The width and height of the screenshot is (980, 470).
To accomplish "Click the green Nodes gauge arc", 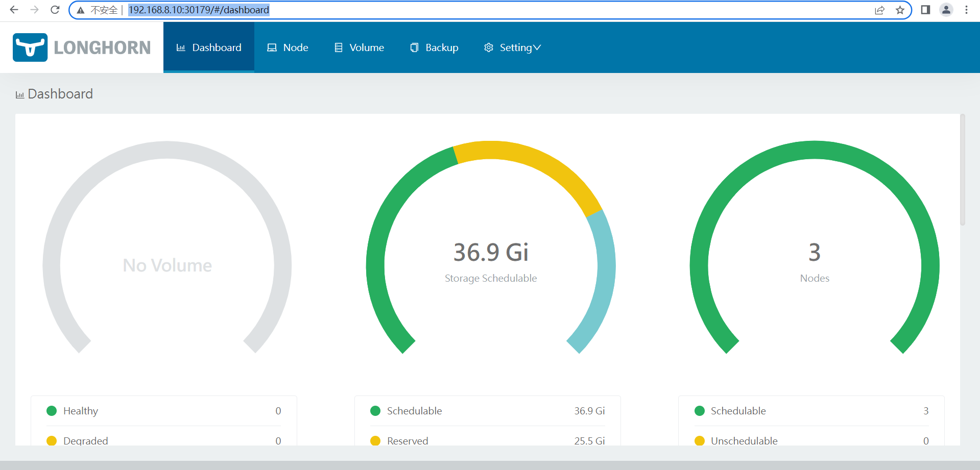I will [815, 150].
